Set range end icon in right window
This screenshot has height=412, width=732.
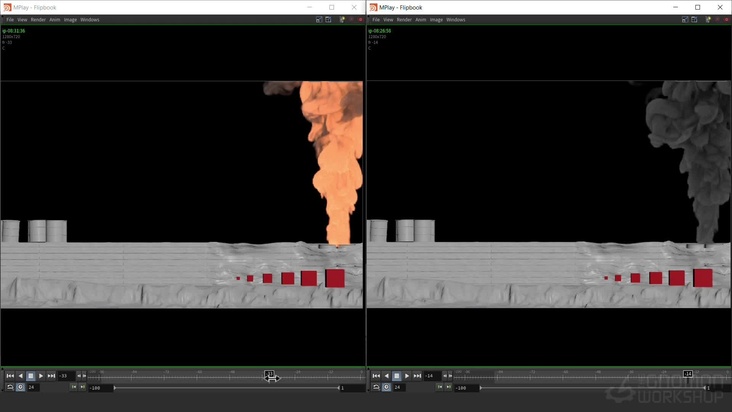(449, 387)
